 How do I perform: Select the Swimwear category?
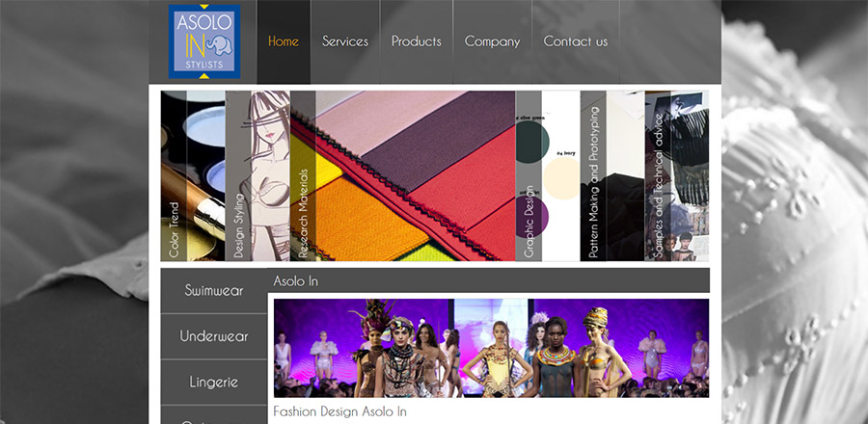point(213,290)
